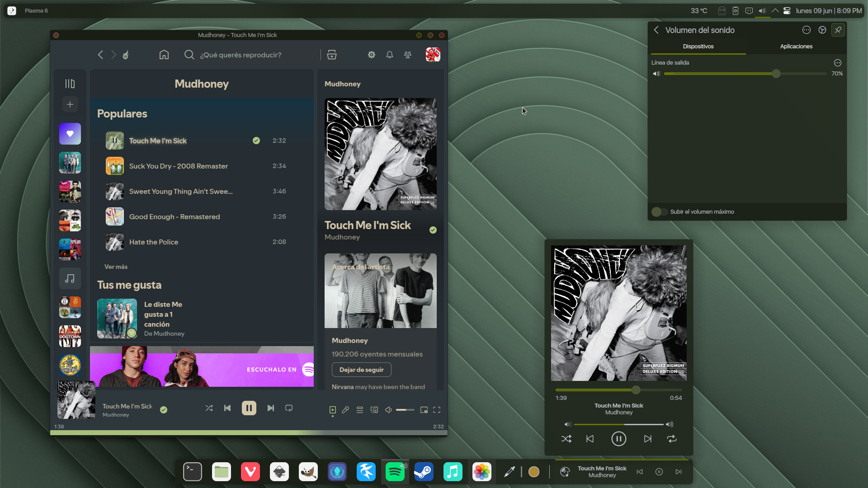This screenshot has width=868, height=488.
Task: Pause playback in the media widget
Action: click(x=619, y=439)
